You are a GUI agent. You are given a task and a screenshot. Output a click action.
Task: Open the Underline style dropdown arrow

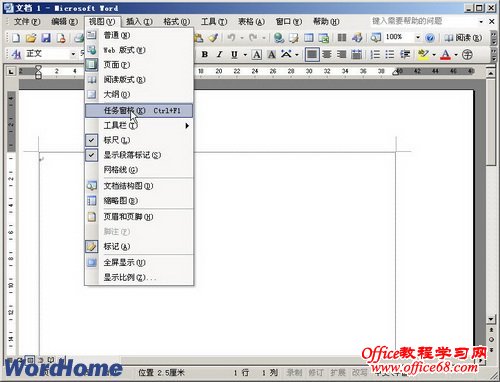(x=245, y=54)
